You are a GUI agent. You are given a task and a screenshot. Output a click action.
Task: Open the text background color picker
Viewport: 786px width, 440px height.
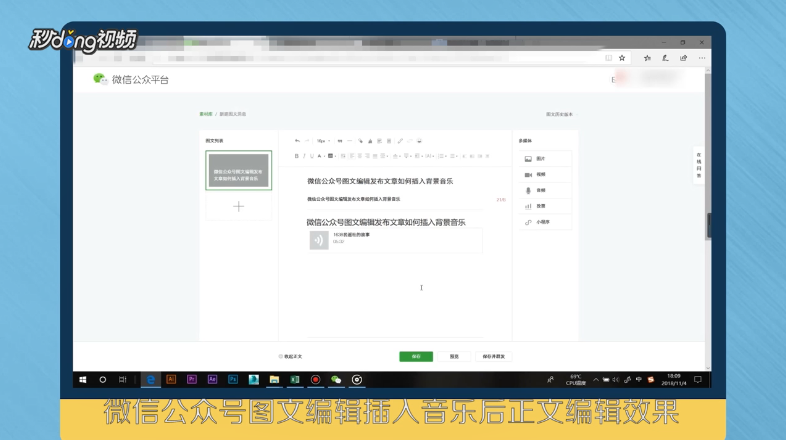[332, 156]
